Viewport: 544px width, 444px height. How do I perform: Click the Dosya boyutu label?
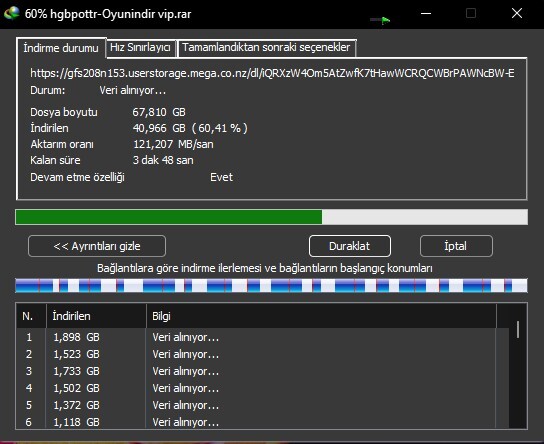[64, 112]
